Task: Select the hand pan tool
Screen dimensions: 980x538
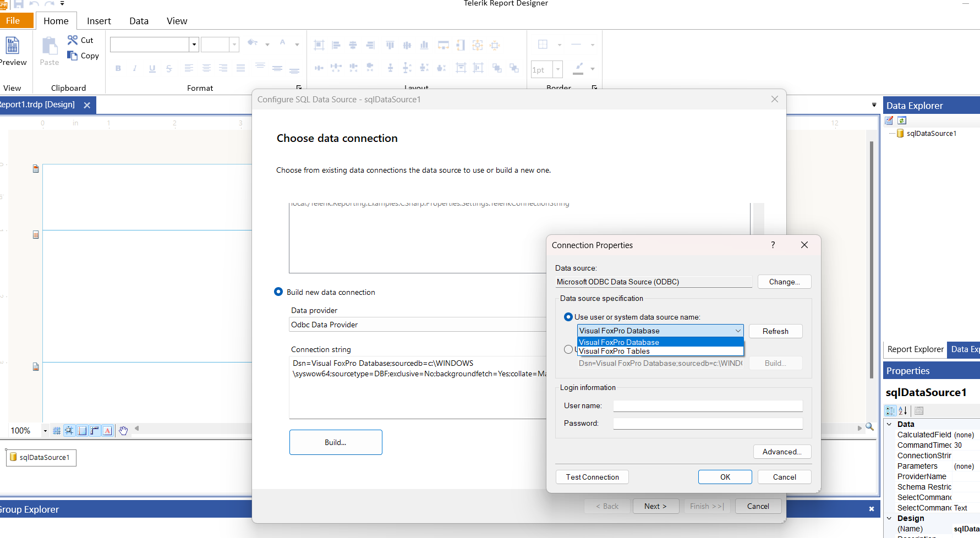Action: click(x=123, y=431)
